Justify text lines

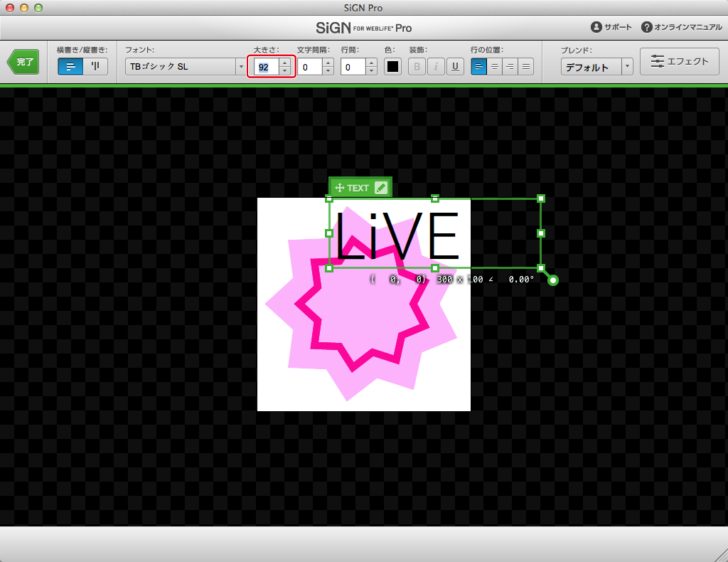coord(526,67)
